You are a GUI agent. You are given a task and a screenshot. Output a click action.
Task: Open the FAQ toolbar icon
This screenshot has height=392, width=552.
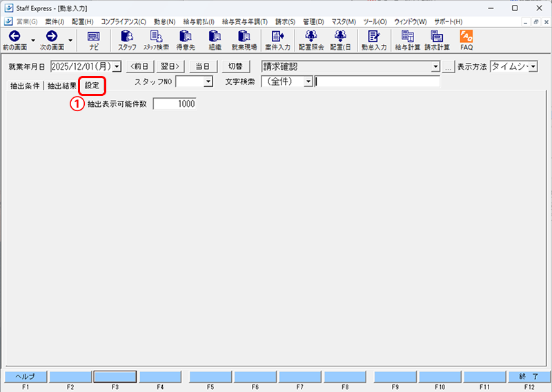pyautogui.click(x=466, y=40)
